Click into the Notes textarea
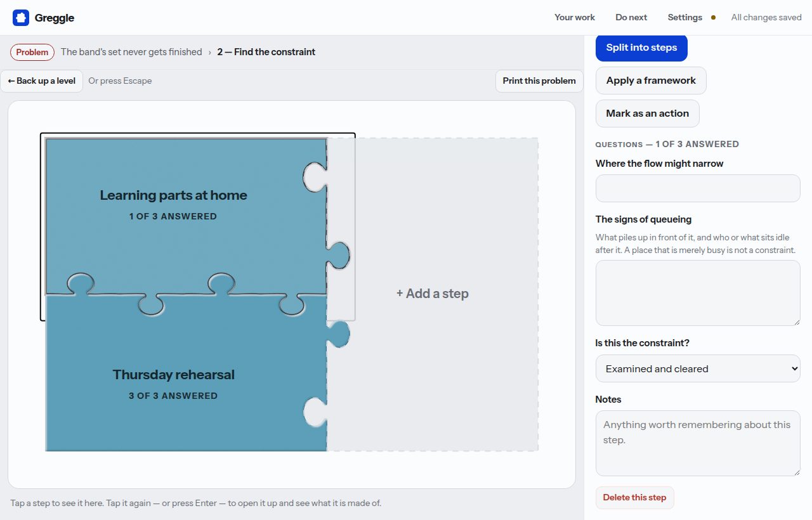Viewport: 812px width, 520px height. [698, 443]
